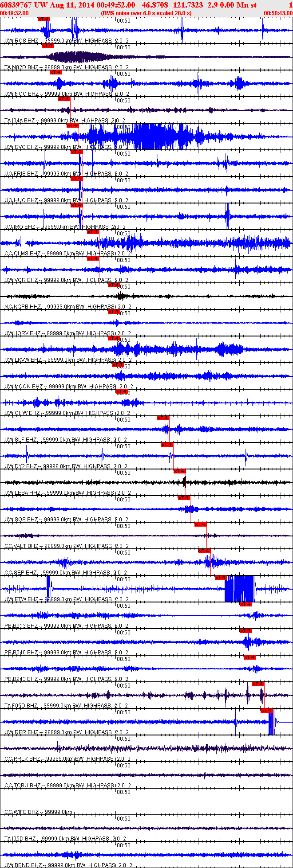
Task: Select the TA I05D BHZ station label
Action: (x=20, y=839)
